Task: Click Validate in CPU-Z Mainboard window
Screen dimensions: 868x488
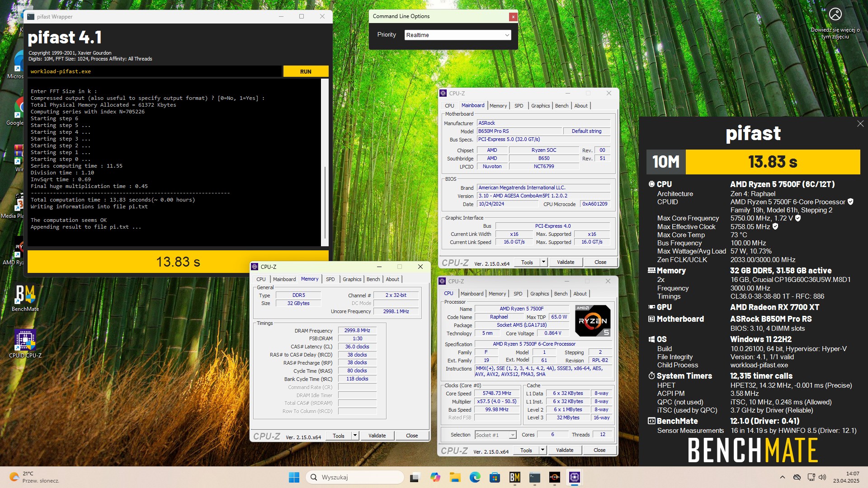Action: pos(566,262)
